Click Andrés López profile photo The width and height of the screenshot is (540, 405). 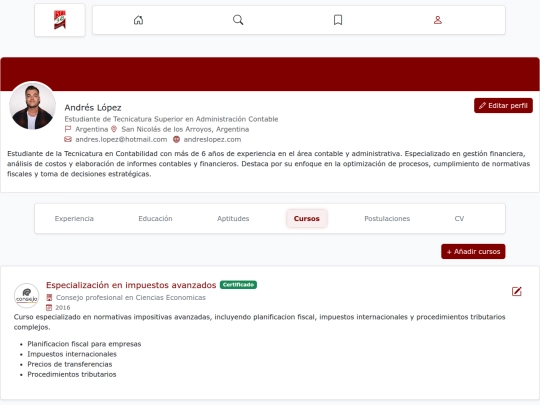(x=32, y=105)
